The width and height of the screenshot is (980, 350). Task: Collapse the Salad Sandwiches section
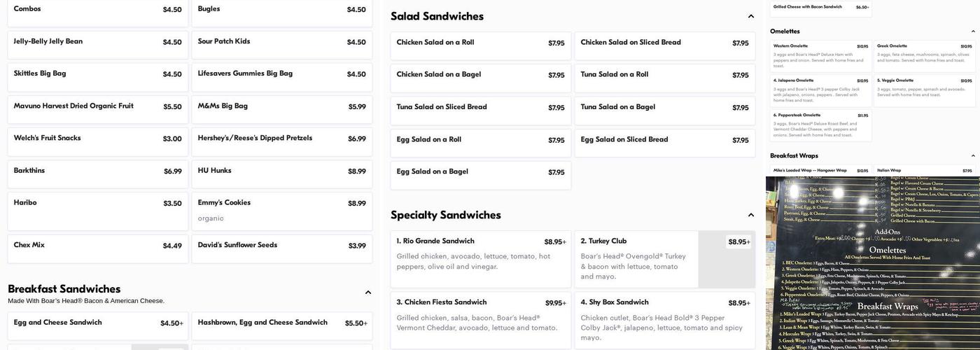(x=751, y=16)
